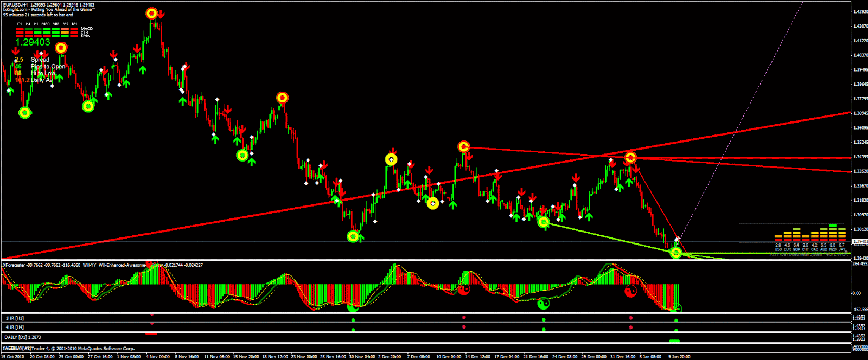Click the green yin-yang symbol under 21 Dec in the oscillator
The image size is (868, 360).
point(543,304)
